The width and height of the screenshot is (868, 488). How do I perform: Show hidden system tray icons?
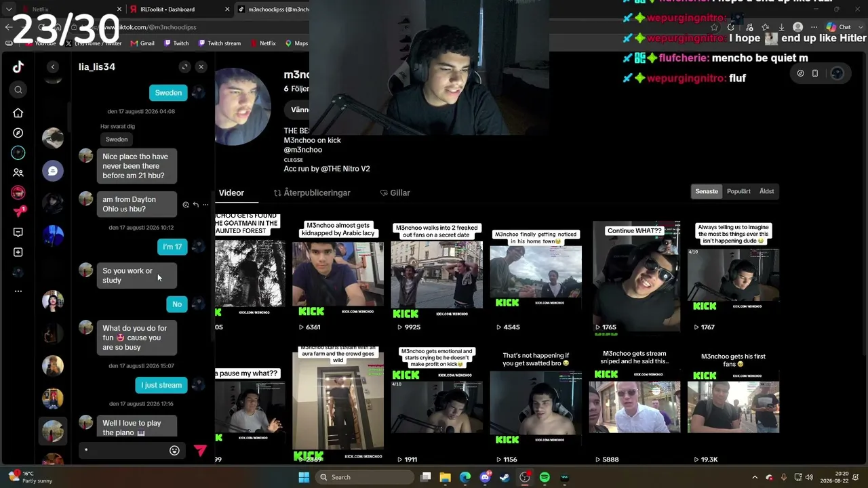[755, 477]
